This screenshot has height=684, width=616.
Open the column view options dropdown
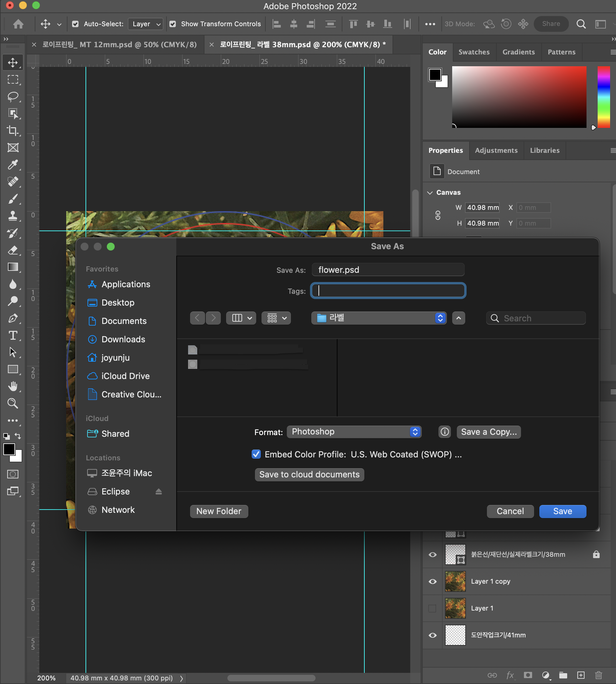(241, 318)
